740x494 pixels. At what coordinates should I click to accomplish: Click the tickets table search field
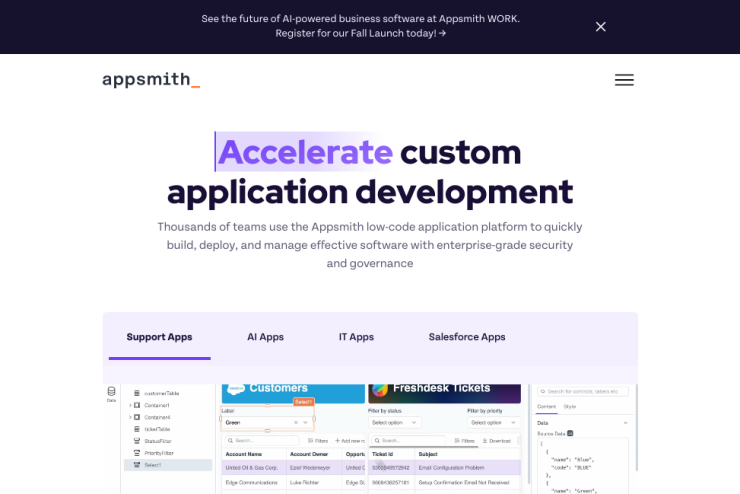pos(408,441)
